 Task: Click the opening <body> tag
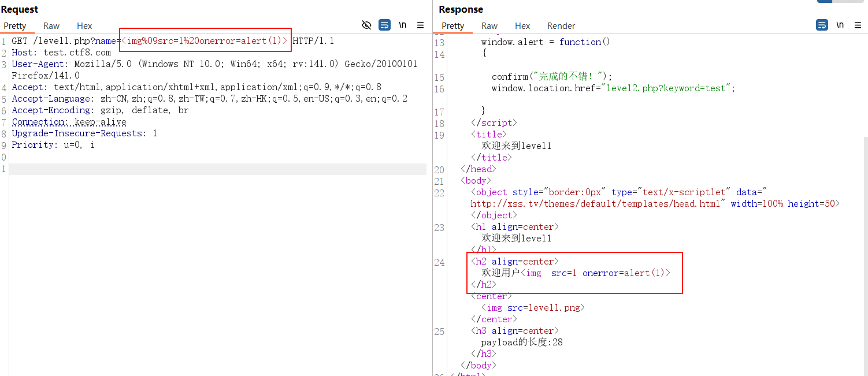click(x=476, y=181)
